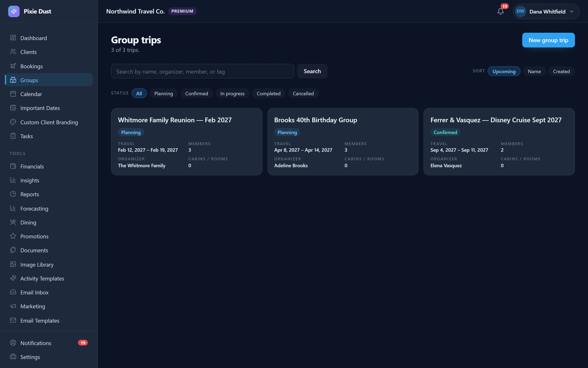Click the PREMIUM plan badge
This screenshot has height=368, width=588.
pos(182,11)
